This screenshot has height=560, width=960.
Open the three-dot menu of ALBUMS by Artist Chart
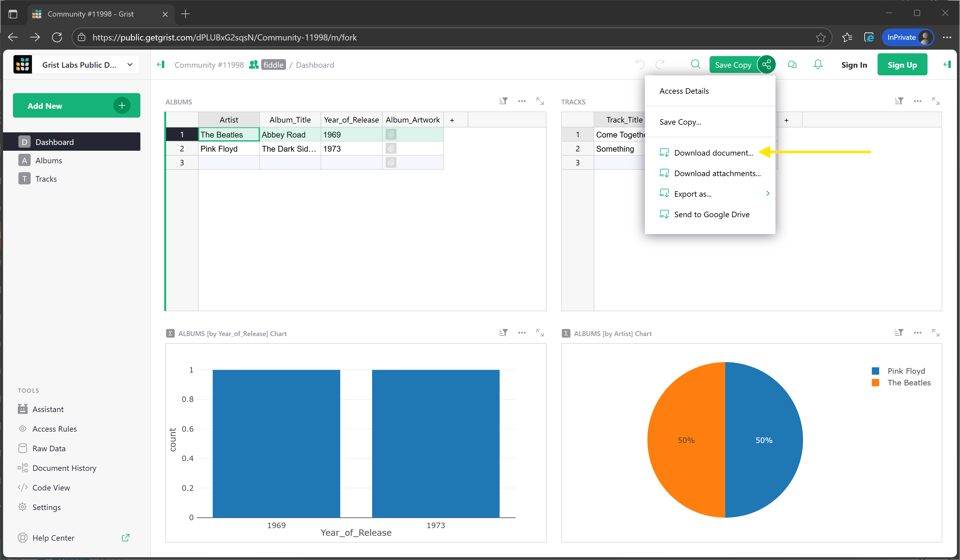pos(917,333)
